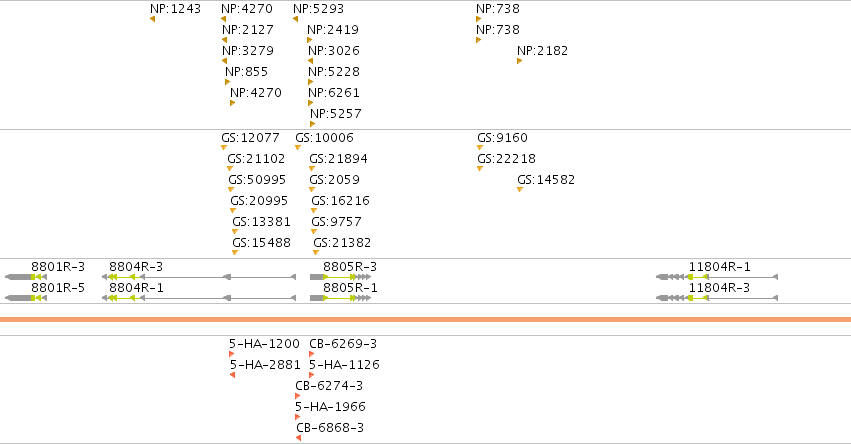The width and height of the screenshot is (851, 444).
Task: Click the GS:22218 feature
Action: pyautogui.click(x=480, y=169)
